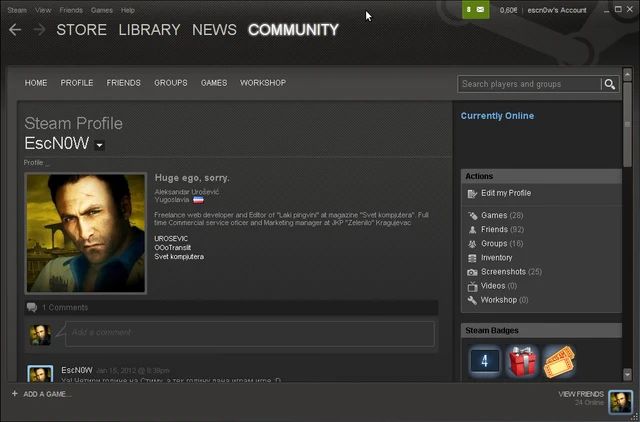This screenshot has height=422, width=640.
Task: Click the scrollbar up arrow
Action: coord(627,74)
